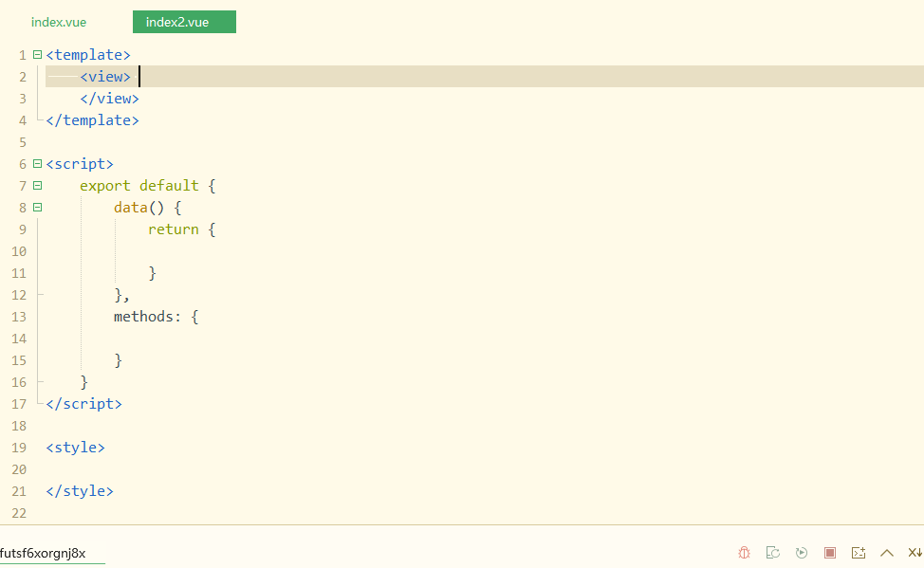
Task: Click the closing </view> tag
Action: (109, 99)
